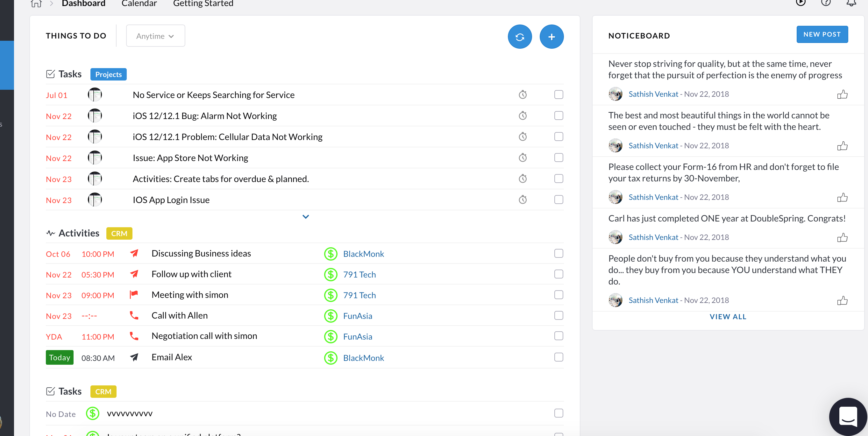Open the Getting Started tab

(203, 4)
